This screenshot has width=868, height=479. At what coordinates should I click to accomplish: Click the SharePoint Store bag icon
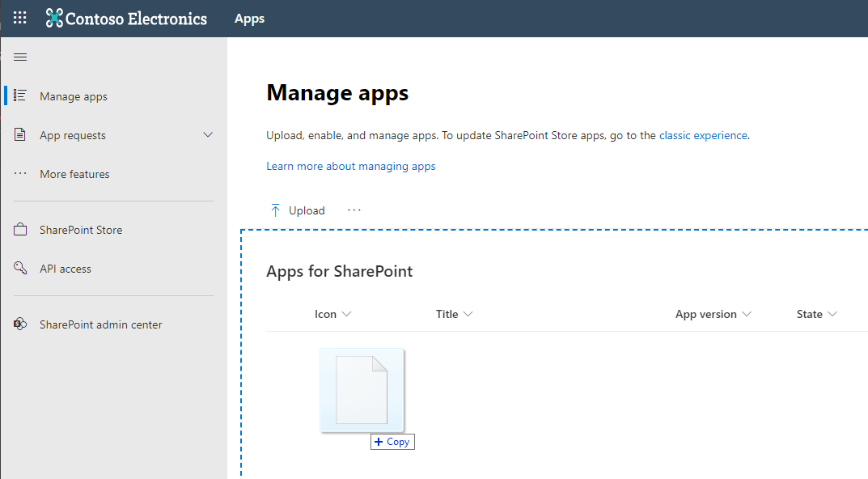20,229
